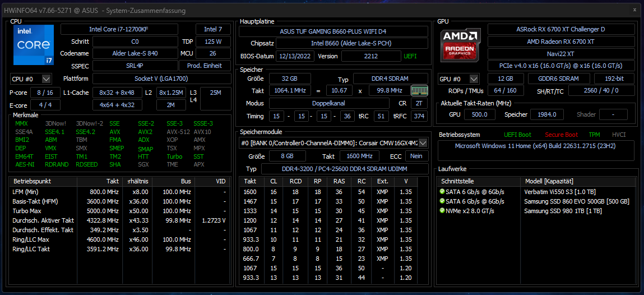The height and width of the screenshot is (295, 644).
Task: Click the DDR4-3200 / PC4-25600 type field
Action: click(345, 169)
